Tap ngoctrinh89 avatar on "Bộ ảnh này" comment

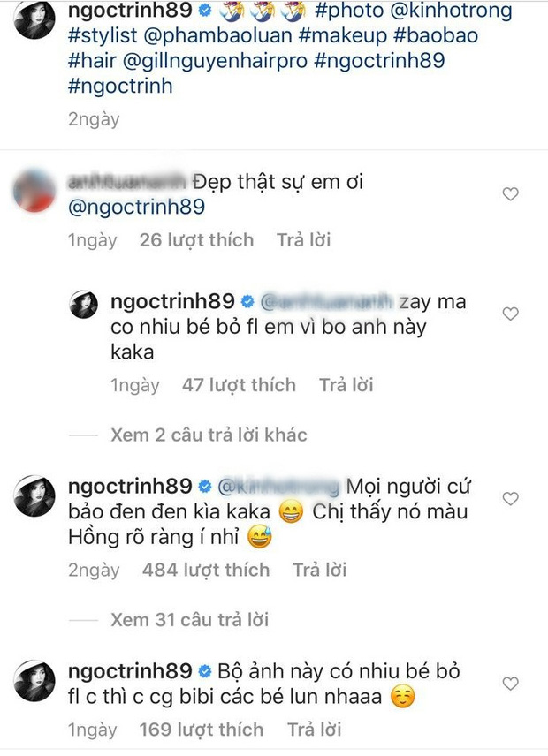pyautogui.click(x=34, y=680)
